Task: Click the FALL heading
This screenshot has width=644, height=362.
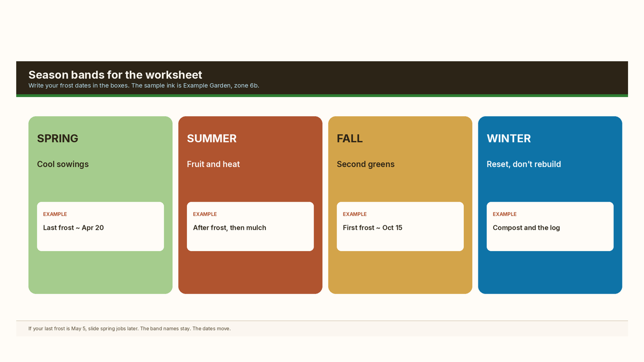Action: [350, 139]
